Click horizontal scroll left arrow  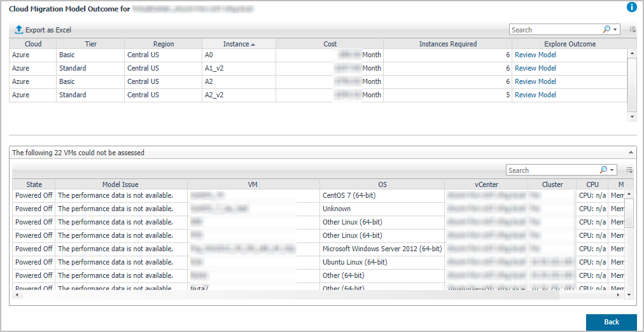17,294
